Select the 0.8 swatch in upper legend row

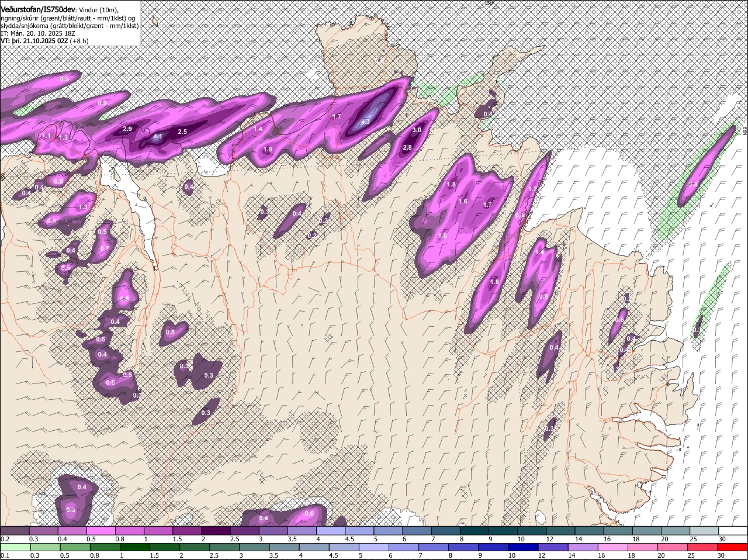point(130,530)
